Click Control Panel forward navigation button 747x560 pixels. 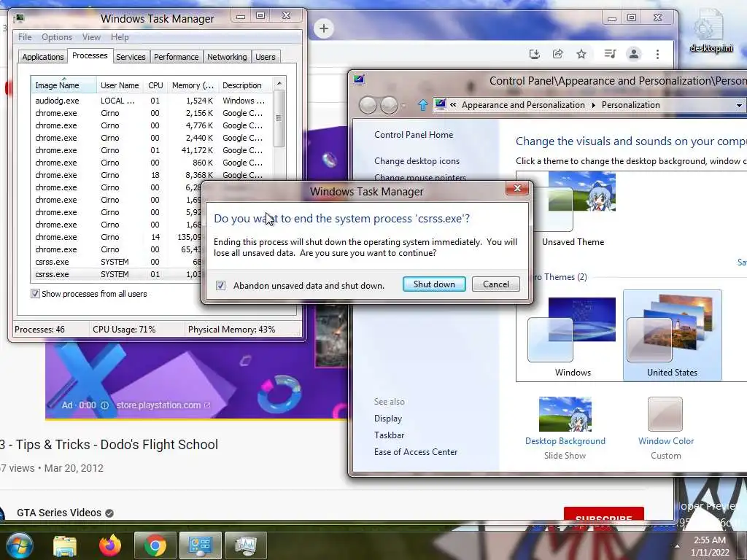coord(389,105)
